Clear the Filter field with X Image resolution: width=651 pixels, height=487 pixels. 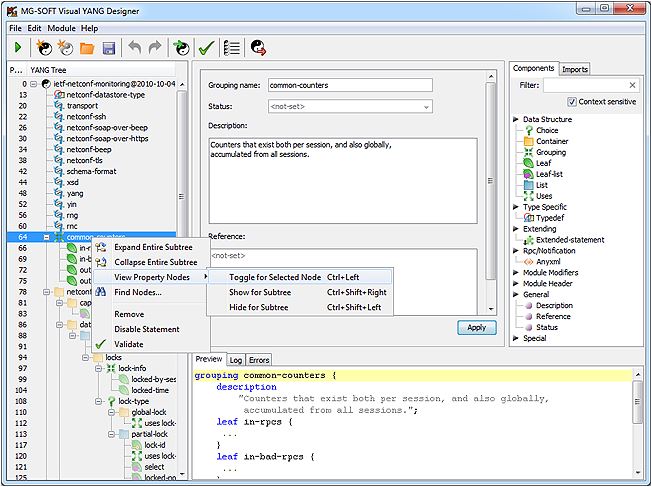coord(632,85)
